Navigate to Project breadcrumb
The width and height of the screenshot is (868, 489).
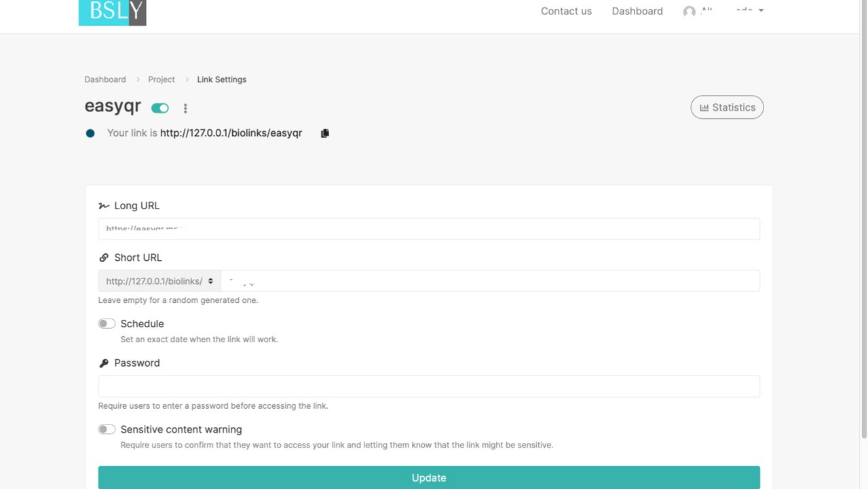click(162, 79)
